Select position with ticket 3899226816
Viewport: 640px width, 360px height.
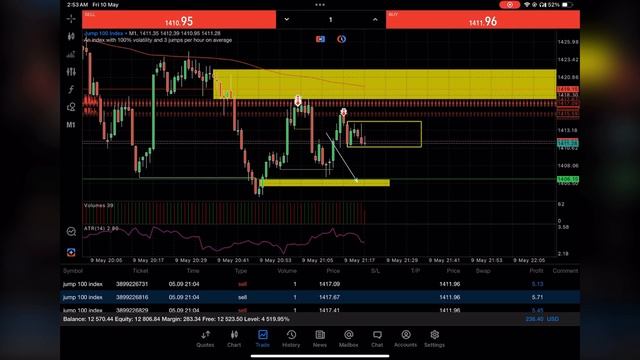320,297
